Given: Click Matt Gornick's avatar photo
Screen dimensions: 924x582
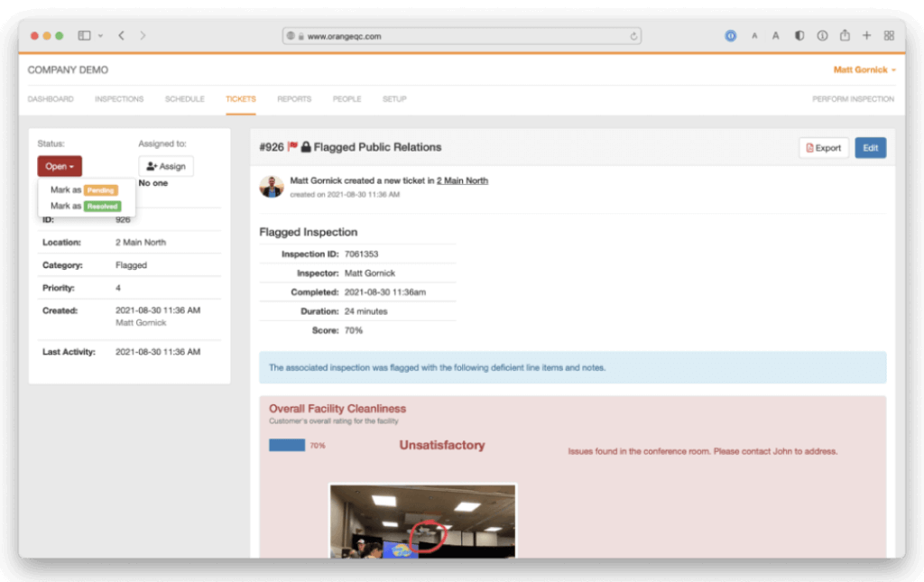Looking at the screenshot, I should click(272, 186).
